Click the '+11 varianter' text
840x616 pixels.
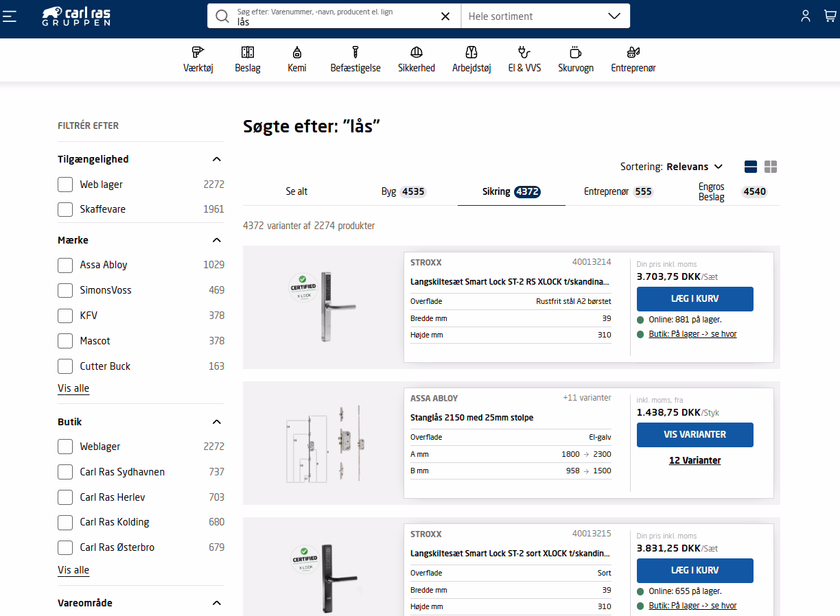point(587,398)
